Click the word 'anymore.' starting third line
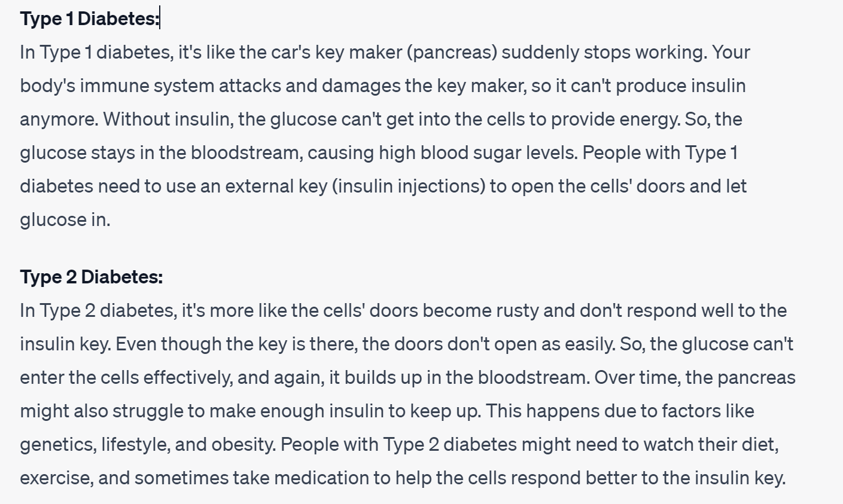The image size is (843, 504). pyautogui.click(x=59, y=120)
